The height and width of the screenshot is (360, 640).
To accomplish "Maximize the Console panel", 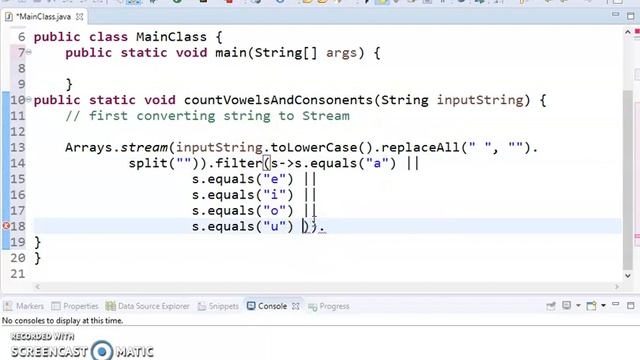I will [631, 305].
